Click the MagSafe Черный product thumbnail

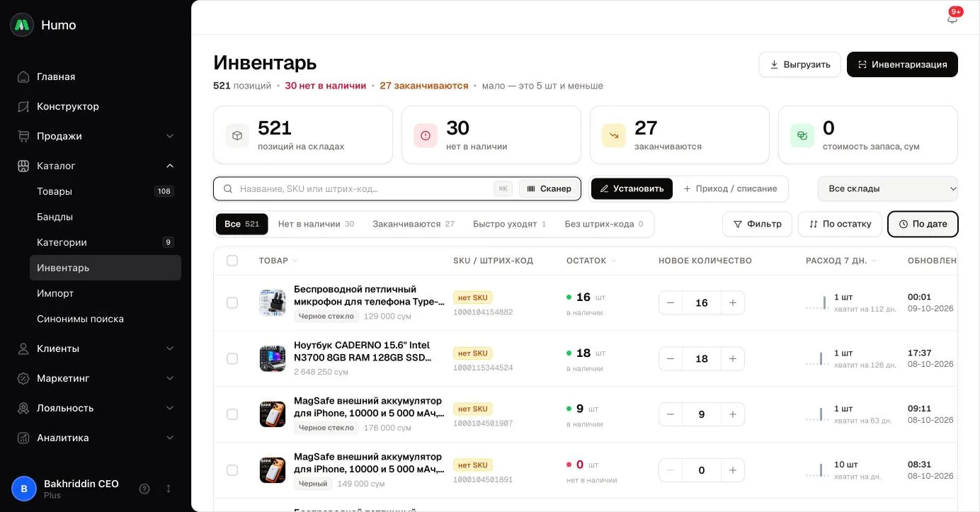click(x=273, y=470)
